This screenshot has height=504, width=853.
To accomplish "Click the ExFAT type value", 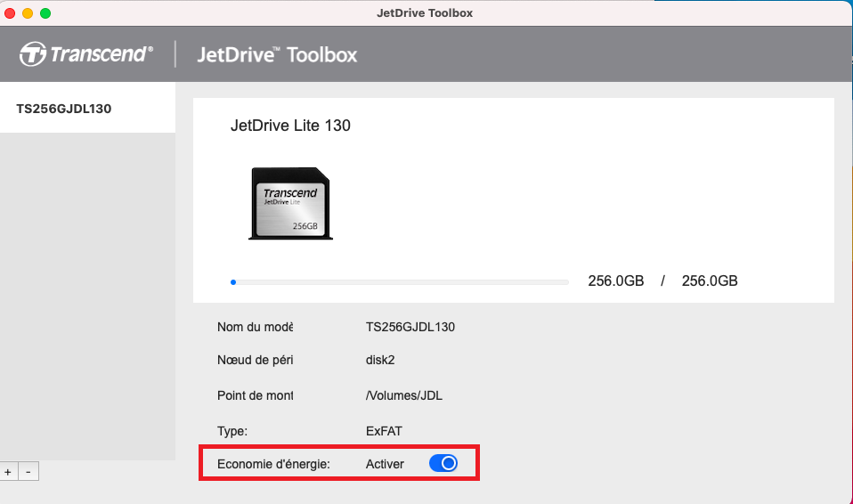I will tap(384, 431).
